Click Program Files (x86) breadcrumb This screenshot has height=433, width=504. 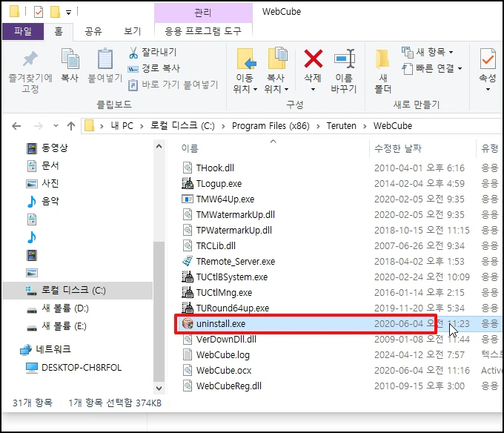tap(271, 126)
